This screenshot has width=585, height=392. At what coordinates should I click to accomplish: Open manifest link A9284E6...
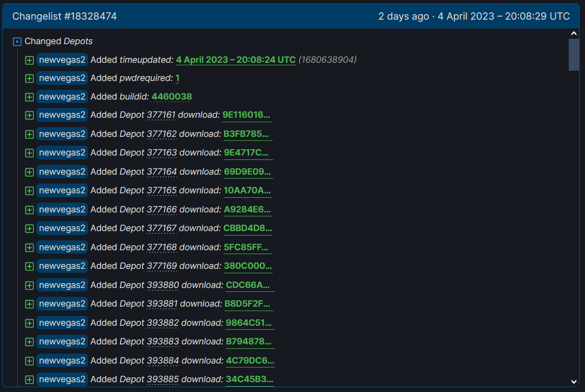(x=248, y=209)
